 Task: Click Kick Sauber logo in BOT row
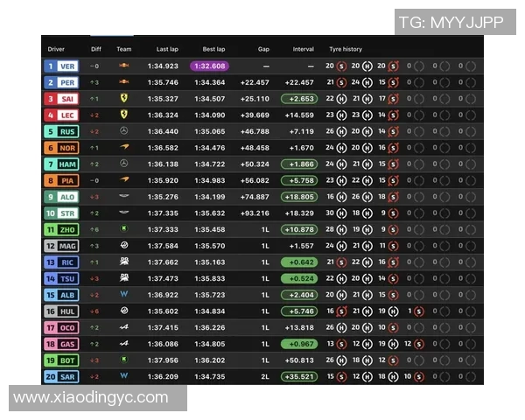(x=124, y=359)
